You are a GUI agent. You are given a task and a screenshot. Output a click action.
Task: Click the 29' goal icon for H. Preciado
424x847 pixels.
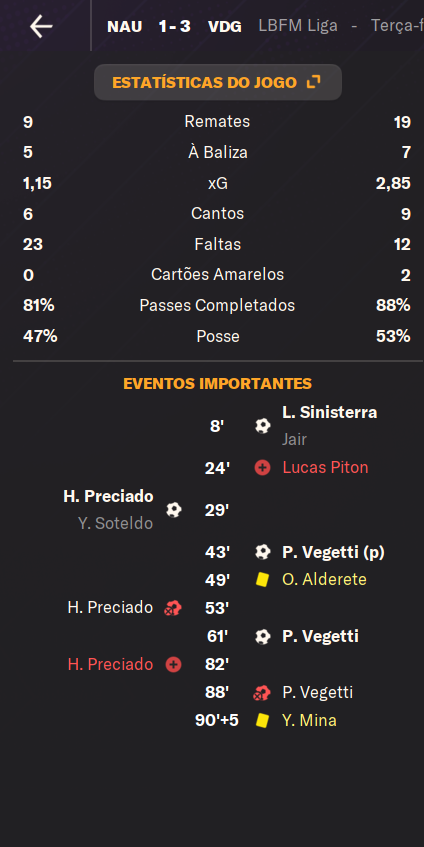click(173, 510)
